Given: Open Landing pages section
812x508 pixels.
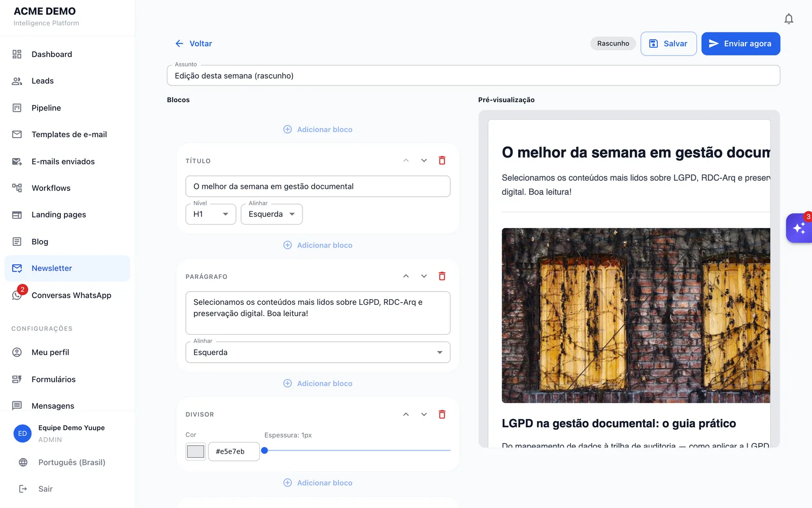Looking at the screenshot, I should 67,215.
